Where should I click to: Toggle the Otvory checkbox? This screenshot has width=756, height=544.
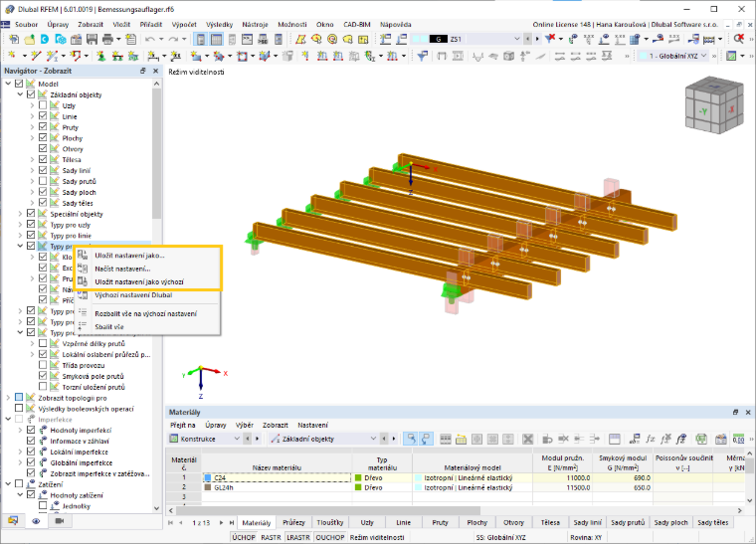pos(43,148)
